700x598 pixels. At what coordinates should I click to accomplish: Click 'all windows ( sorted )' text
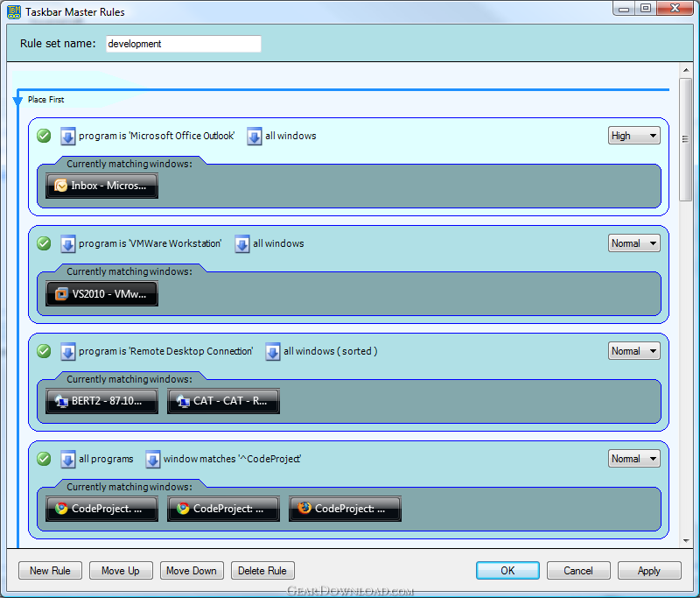(331, 351)
